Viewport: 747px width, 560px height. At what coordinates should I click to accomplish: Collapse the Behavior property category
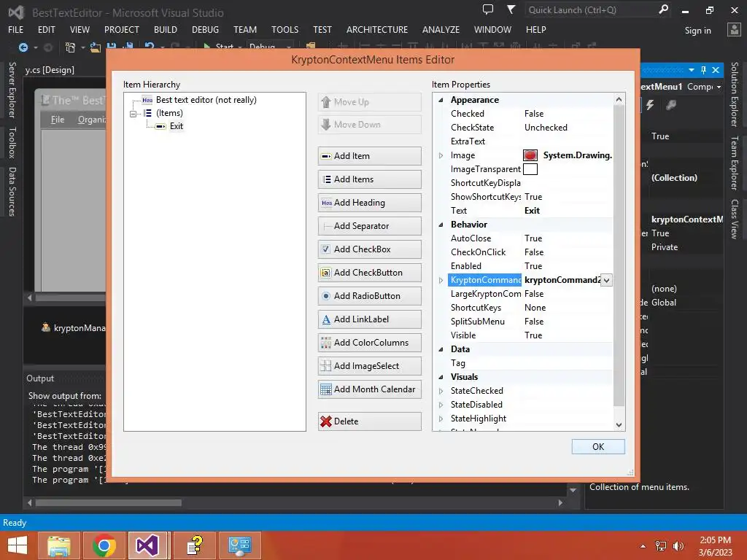point(441,225)
